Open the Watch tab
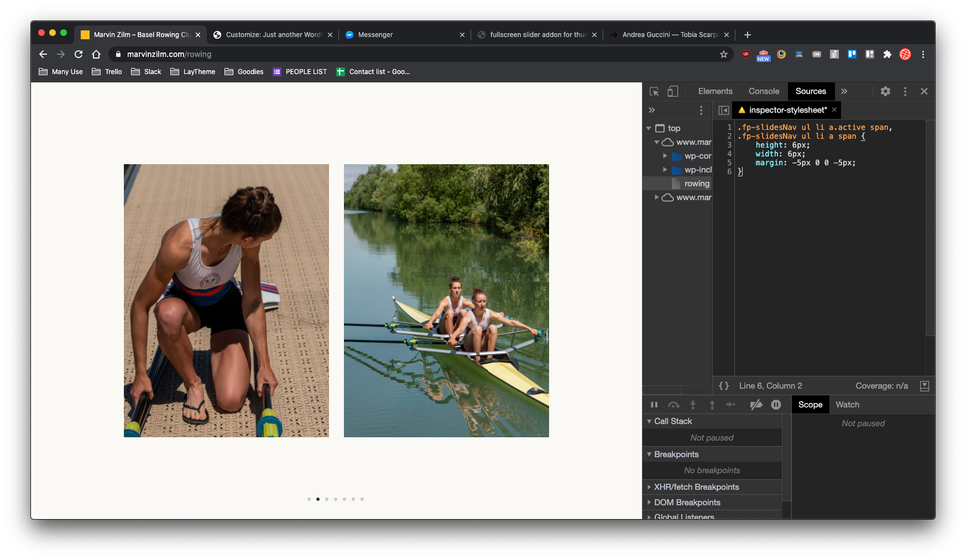 point(847,405)
